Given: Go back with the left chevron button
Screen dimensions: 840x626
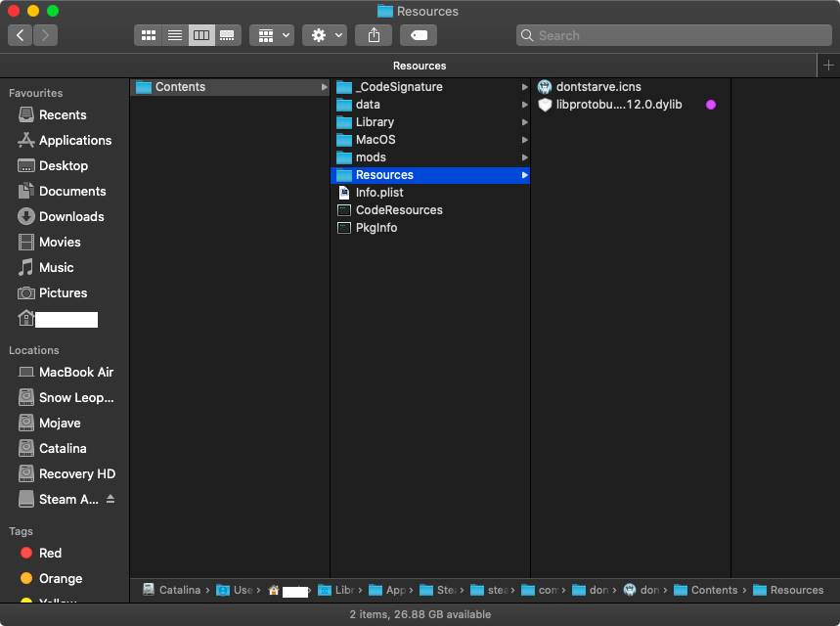Looking at the screenshot, I should [20, 35].
